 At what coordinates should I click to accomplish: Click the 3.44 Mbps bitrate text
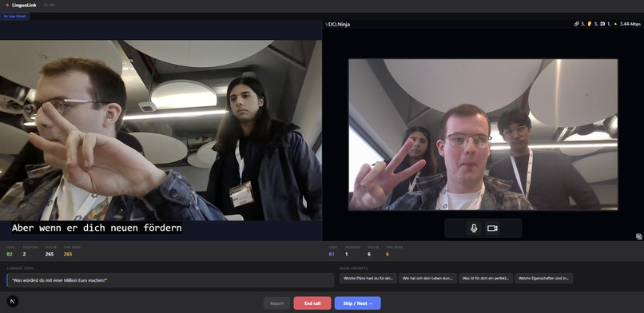pyautogui.click(x=630, y=24)
